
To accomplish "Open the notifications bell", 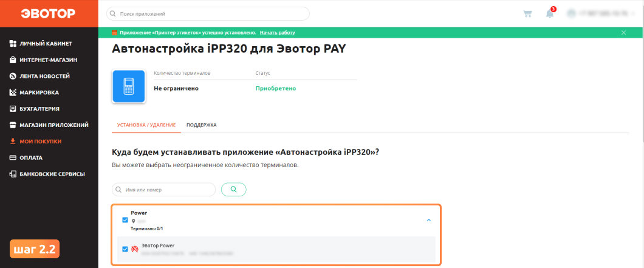I will pyautogui.click(x=550, y=13).
